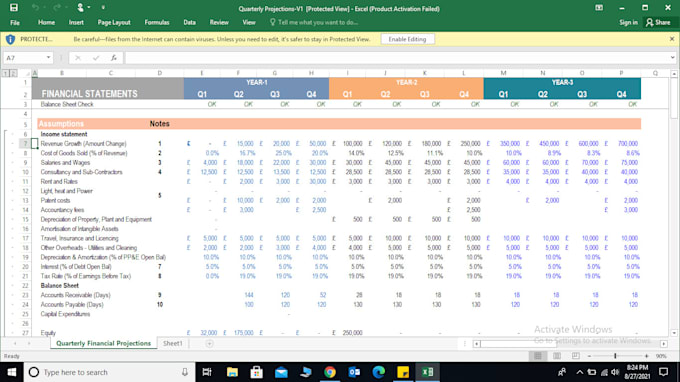Click the Name Box showing A7
The width and height of the screenshot is (680, 382).
click(24, 58)
